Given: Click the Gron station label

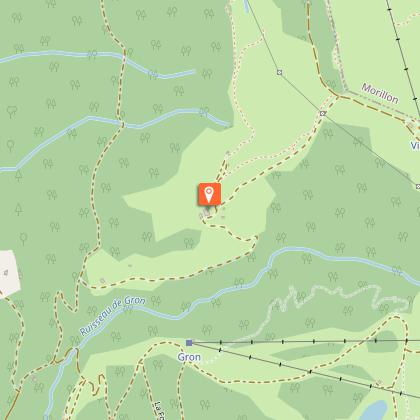Looking at the screenshot, I should (x=189, y=357).
